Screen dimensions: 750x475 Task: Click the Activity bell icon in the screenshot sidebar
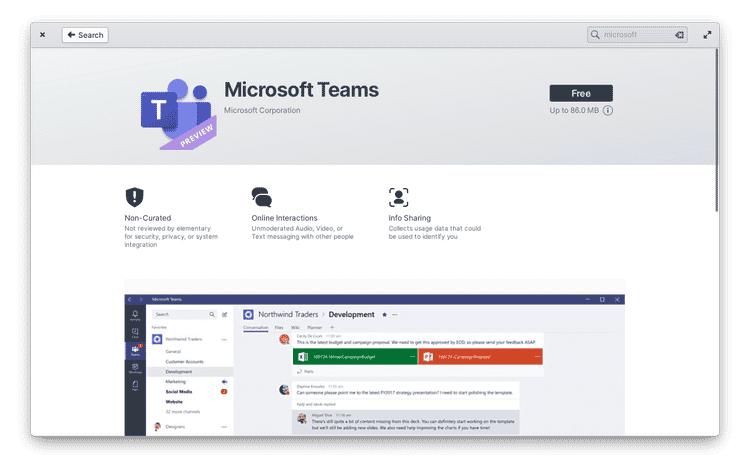(x=135, y=314)
